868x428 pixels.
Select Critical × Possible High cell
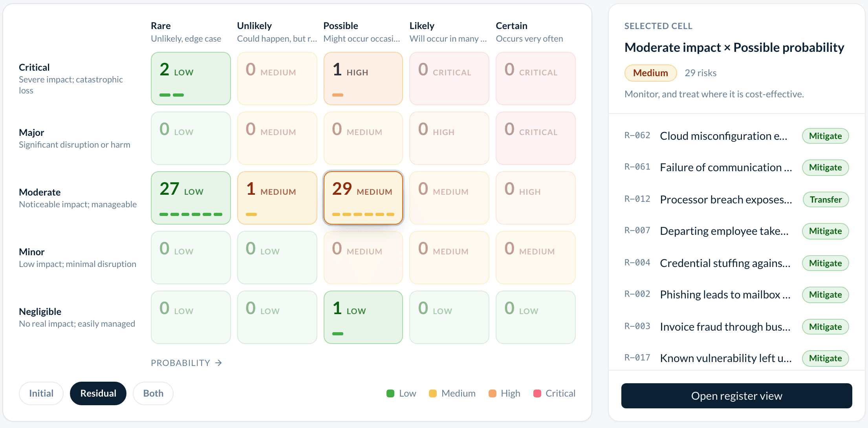point(363,79)
